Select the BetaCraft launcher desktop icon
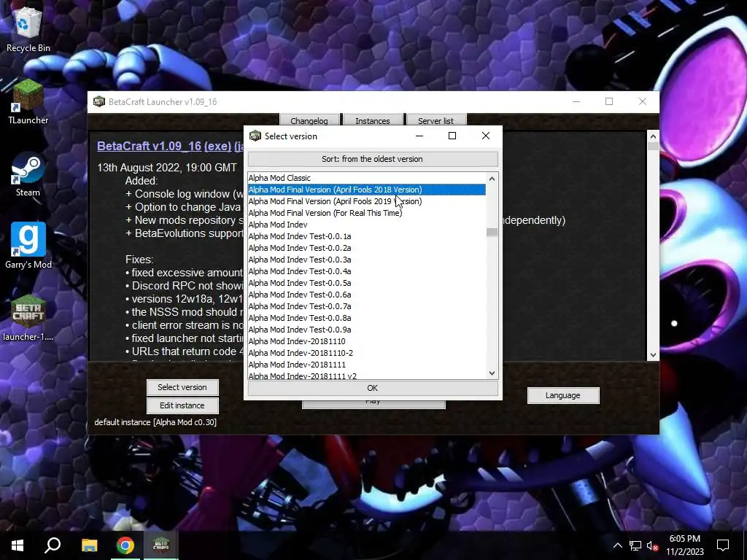Screen dimensions: 747x560 pos(28,318)
